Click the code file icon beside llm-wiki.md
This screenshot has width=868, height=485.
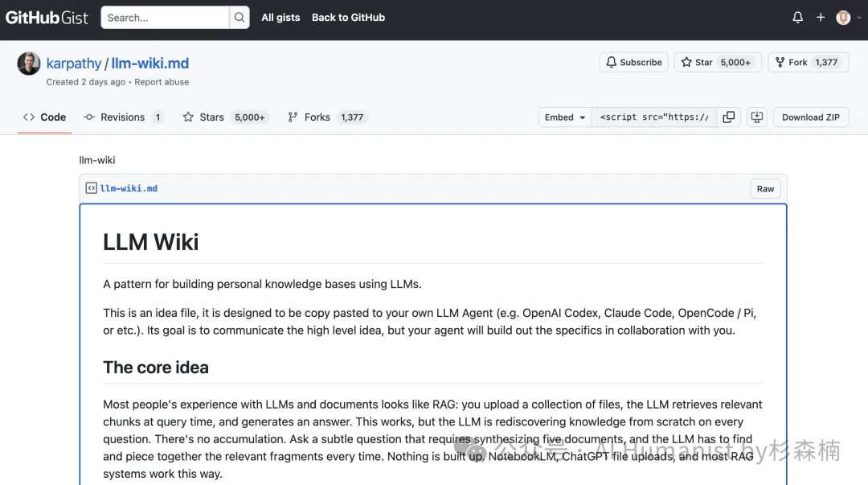pos(92,188)
